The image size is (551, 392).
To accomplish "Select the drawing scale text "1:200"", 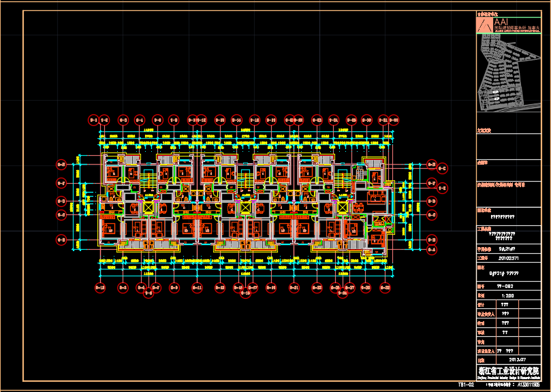I will point(507,295).
